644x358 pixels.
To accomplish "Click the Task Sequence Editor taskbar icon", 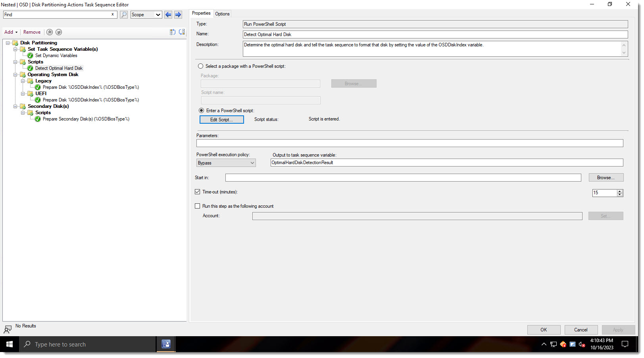I will click(166, 344).
